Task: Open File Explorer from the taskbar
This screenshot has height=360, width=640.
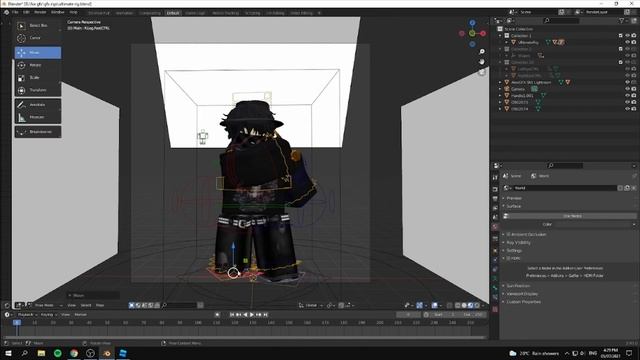Action: click(x=41, y=353)
